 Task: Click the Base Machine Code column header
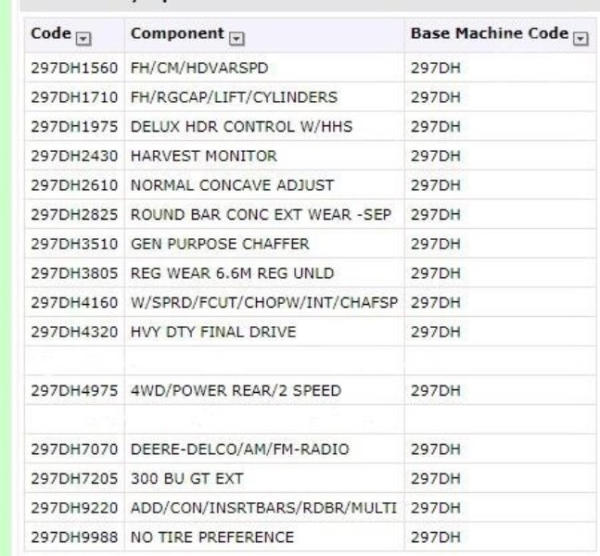point(488,34)
